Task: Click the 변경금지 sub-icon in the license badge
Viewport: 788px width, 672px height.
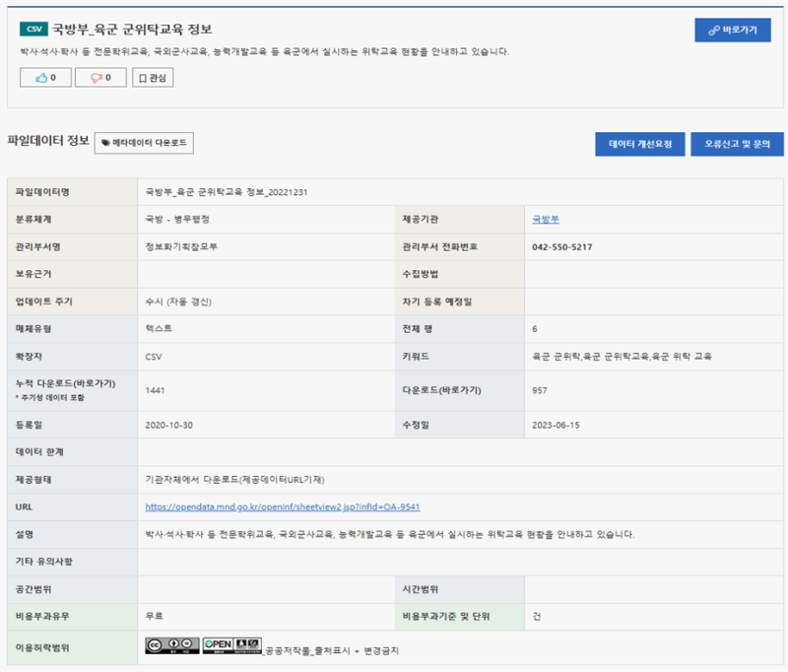Action: (252, 644)
